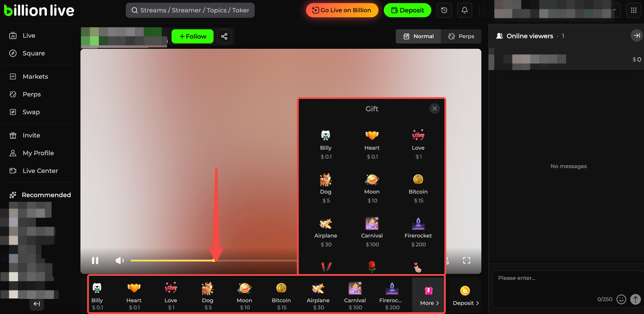The height and width of the screenshot is (314, 644).
Task: Select the Dog gift in bottom gift bar
Action: pos(207,295)
